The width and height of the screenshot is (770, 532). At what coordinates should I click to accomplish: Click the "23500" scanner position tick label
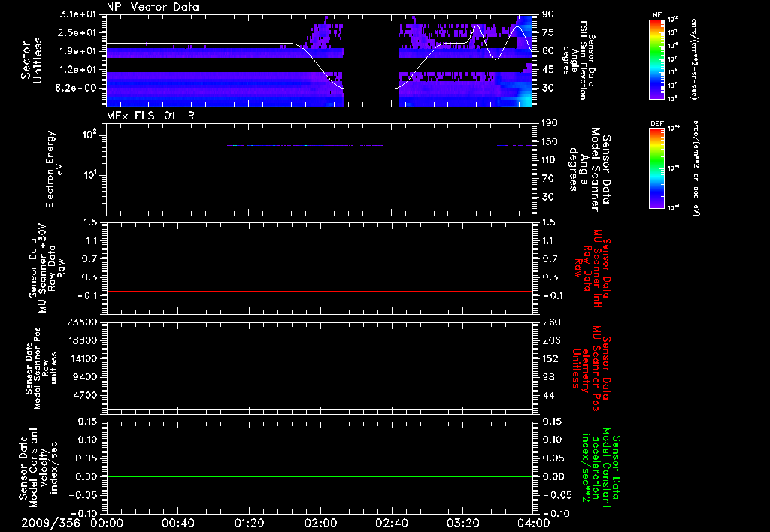pos(82,322)
